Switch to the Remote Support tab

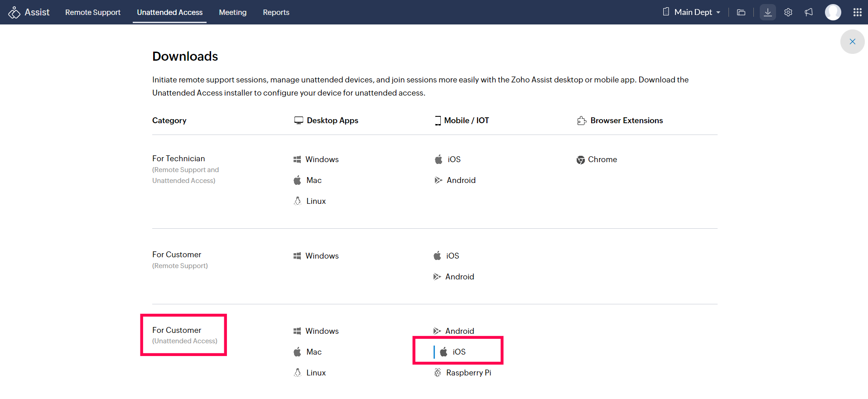coord(92,12)
